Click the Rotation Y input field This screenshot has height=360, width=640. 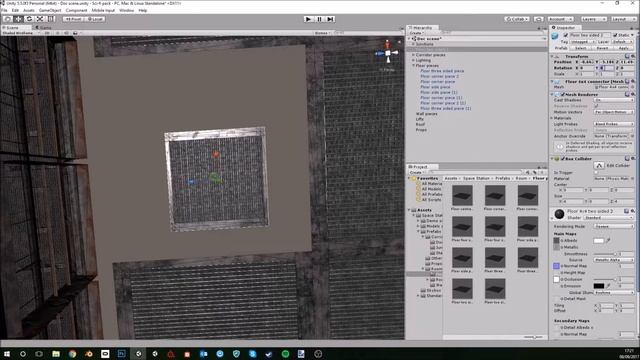[x=607, y=68]
